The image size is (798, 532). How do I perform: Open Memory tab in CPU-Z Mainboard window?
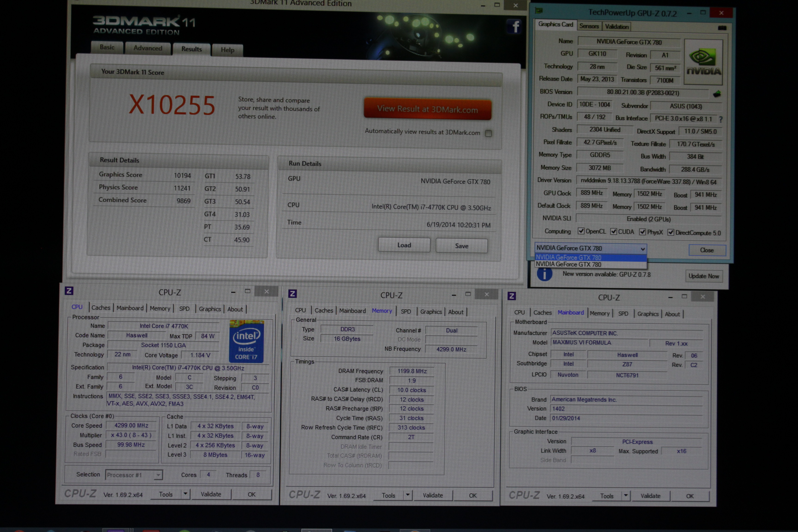point(599,313)
